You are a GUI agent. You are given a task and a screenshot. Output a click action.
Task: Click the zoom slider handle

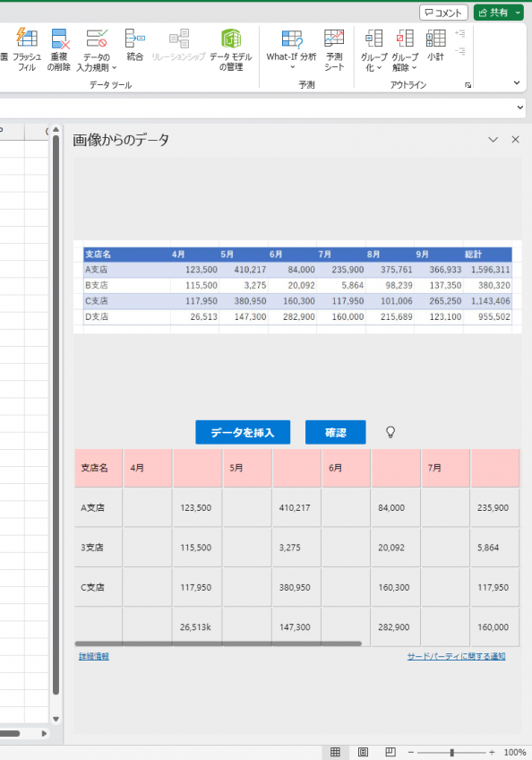coord(452,752)
